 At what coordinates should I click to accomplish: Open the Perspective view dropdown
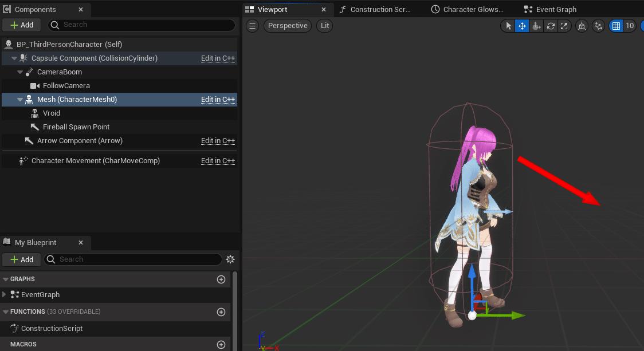click(287, 26)
